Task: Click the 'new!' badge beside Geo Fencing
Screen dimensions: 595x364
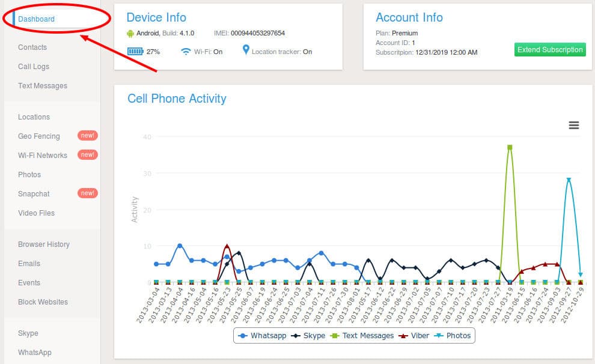Action: (x=88, y=135)
